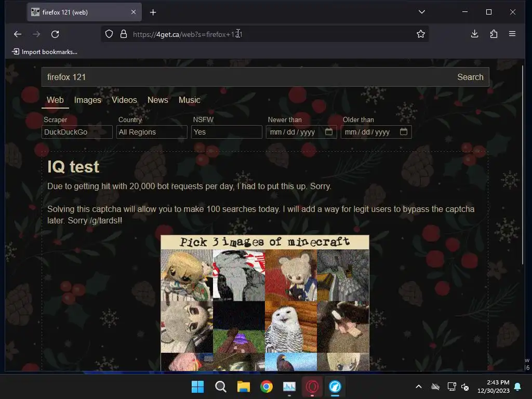Screen dimensions: 532x399
Task: Launch Google Chrome from the taskbar
Action: 267,387
